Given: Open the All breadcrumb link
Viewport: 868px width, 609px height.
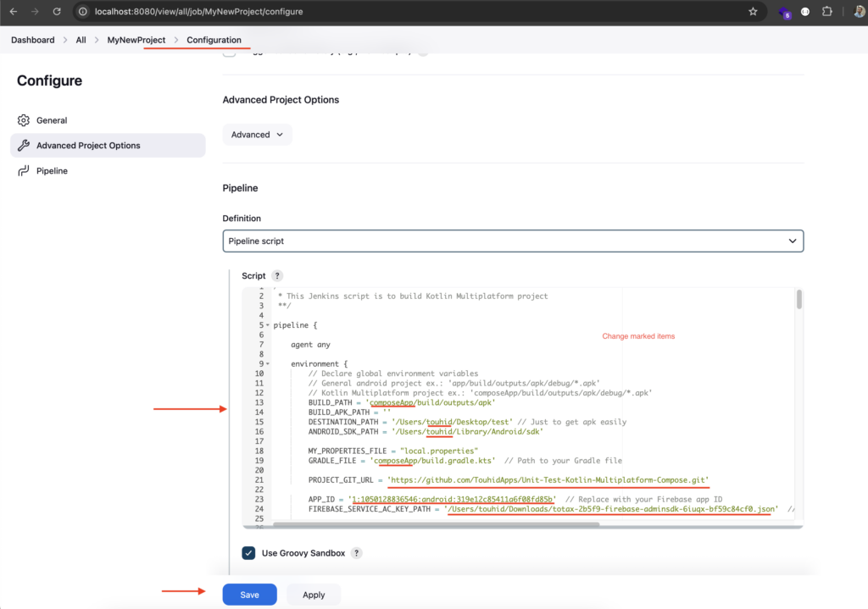Looking at the screenshot, I should (81, 40).
